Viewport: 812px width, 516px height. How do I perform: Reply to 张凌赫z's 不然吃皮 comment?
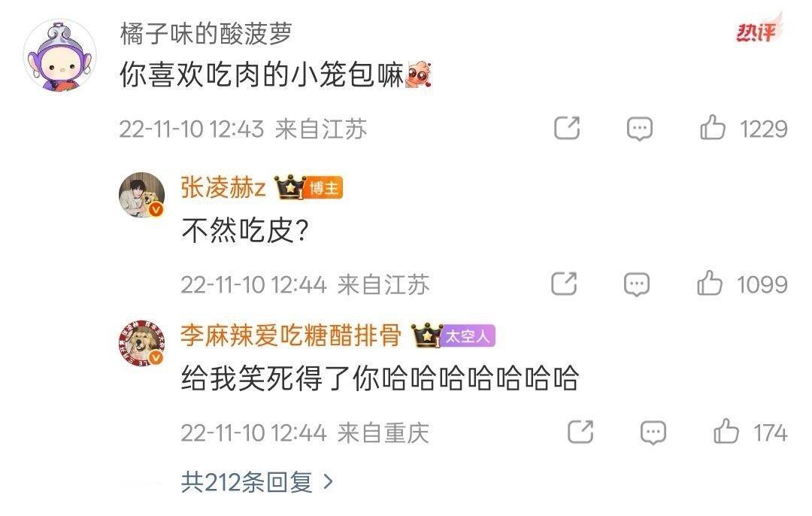[x=637, y=284]
